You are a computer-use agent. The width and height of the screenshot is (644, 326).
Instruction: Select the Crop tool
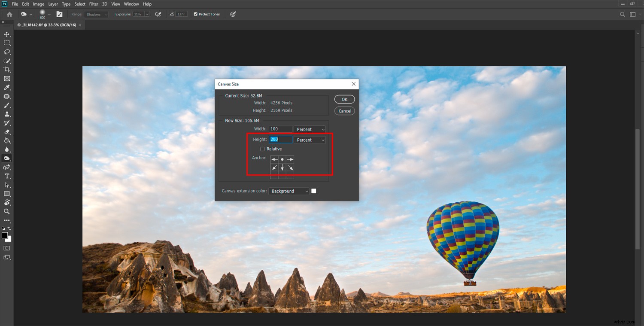[6, 70]
